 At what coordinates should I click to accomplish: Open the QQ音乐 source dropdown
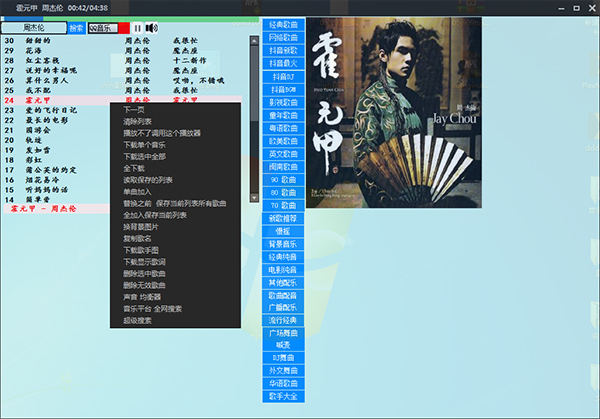click(103, 28)
